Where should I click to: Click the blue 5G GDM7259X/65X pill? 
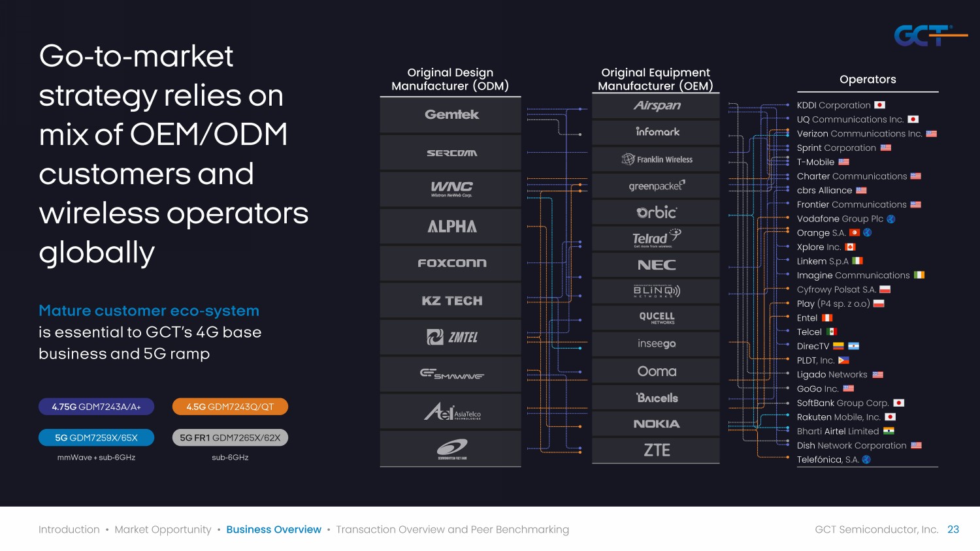[x=97, y=437]
